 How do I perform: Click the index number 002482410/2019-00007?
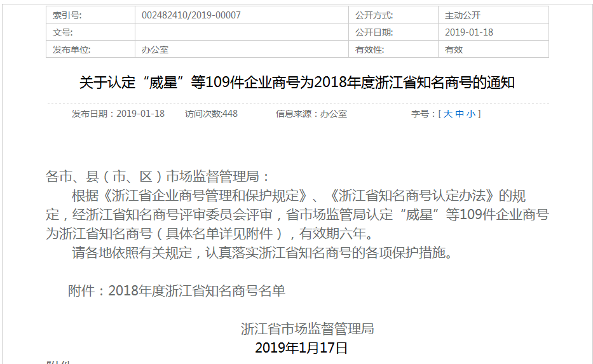coord(191,15)
